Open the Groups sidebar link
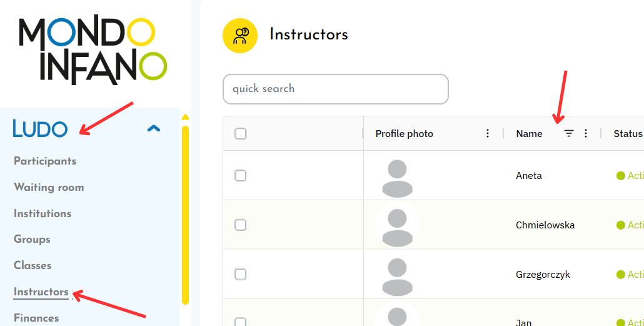This screenshot has height=326, width=644. click(x=32, y=240)
